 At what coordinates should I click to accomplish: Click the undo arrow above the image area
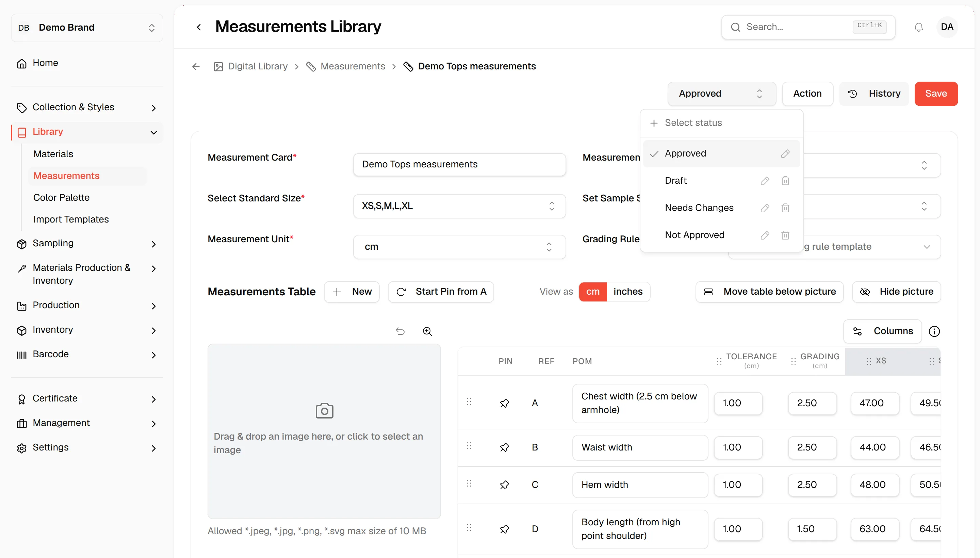click(x=400, y=331)
